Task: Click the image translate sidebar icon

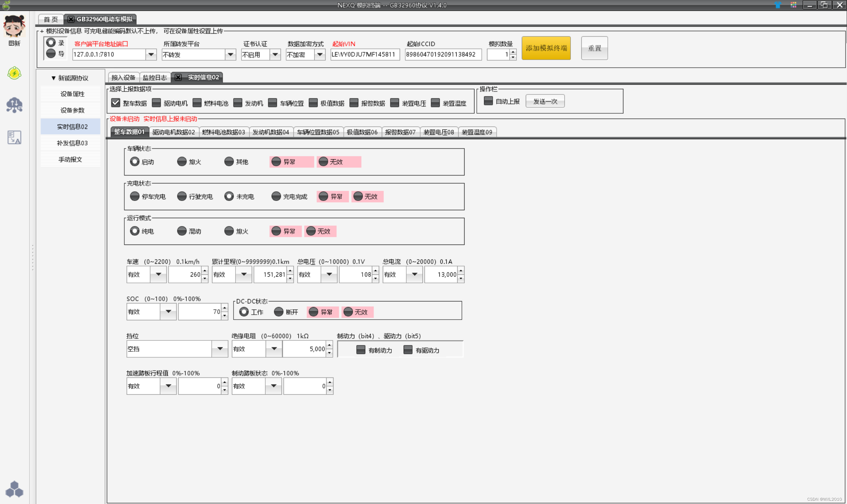Action: [x=14, y=137]
